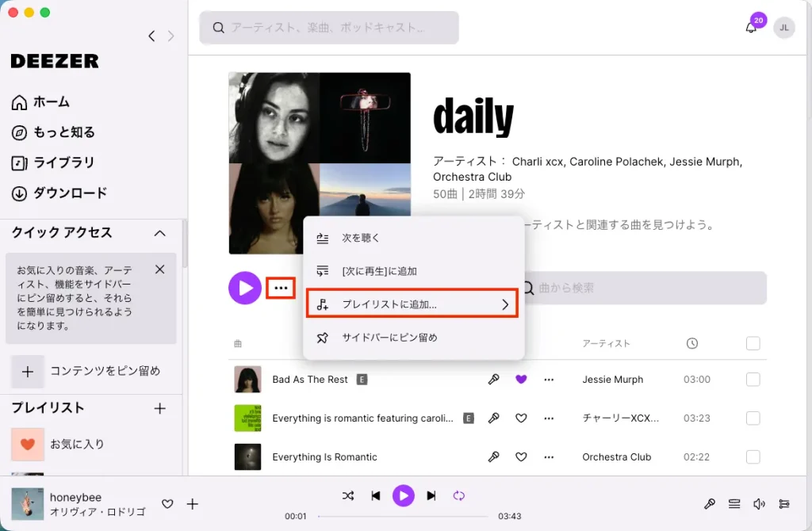Click the 曲から検索 track search field
This screenshot has height=531, width=812.
click(x=645, y=288)
